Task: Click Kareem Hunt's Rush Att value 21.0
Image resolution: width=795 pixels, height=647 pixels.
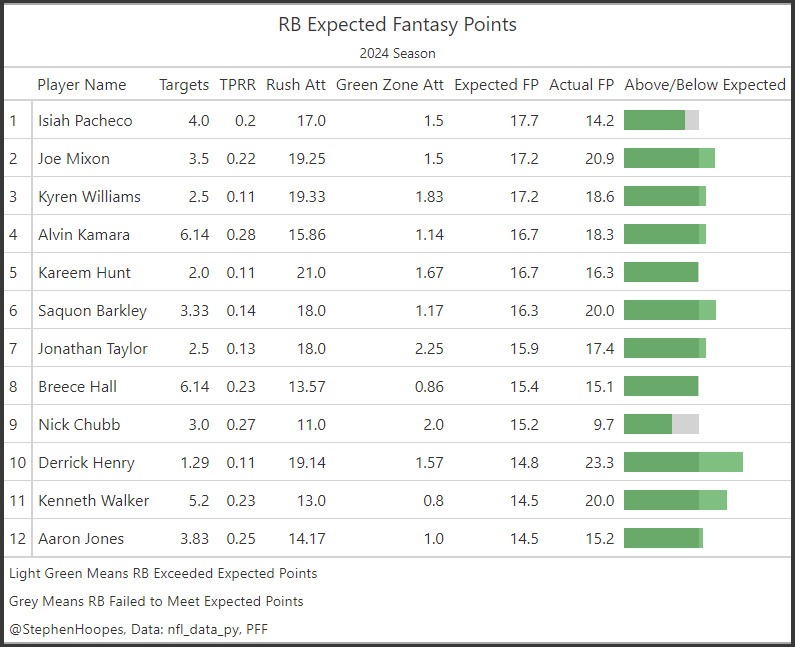Action: point(310,273)
